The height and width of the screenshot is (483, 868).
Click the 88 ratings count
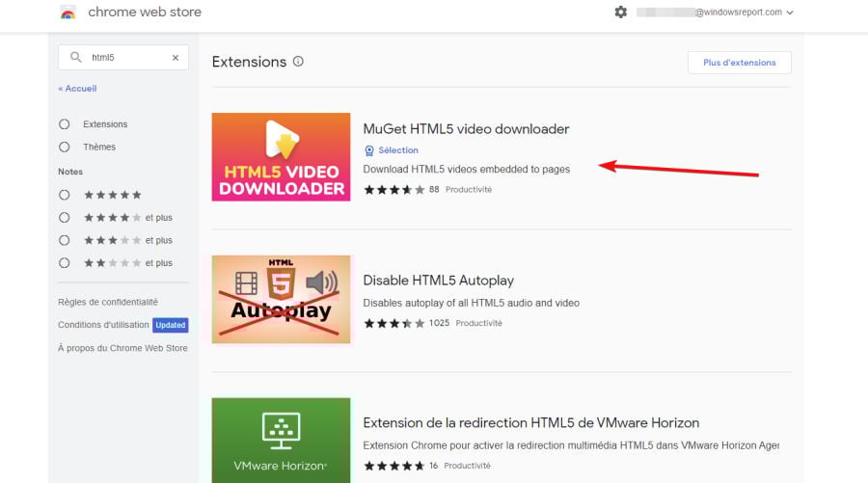point(434,190)
